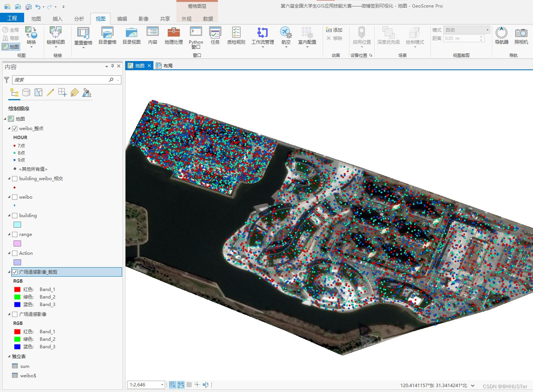Screen dimensions: 533x392
Task: Open the map scale 1:2,646 dropdown
Action: pyautogui.click(x=162, y=385)
